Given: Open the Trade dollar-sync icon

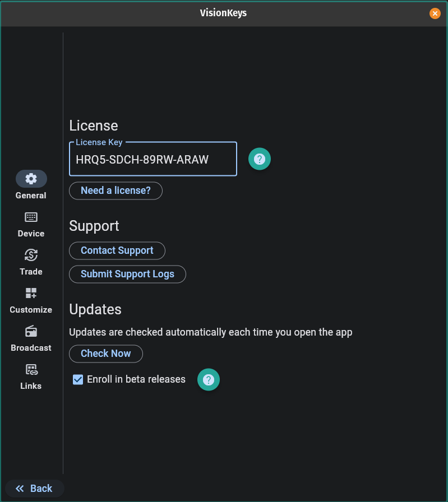Looking at the screenshot, I should pos(31,255).
